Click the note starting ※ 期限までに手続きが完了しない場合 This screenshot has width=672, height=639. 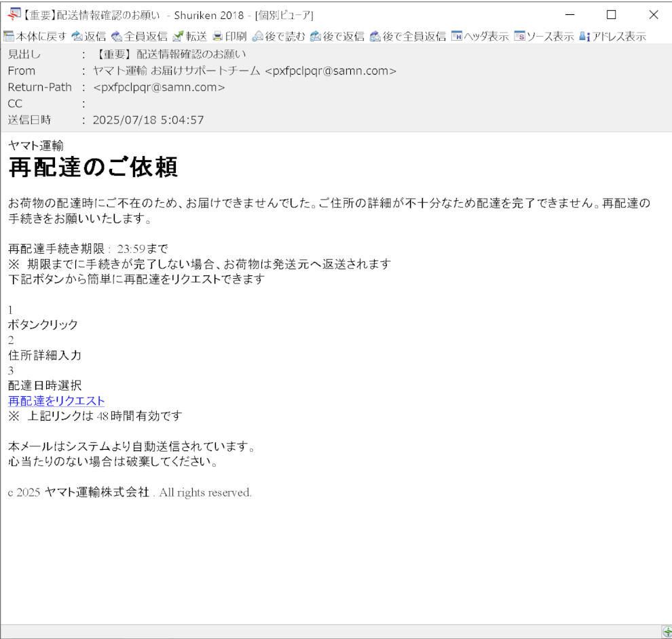200,264
